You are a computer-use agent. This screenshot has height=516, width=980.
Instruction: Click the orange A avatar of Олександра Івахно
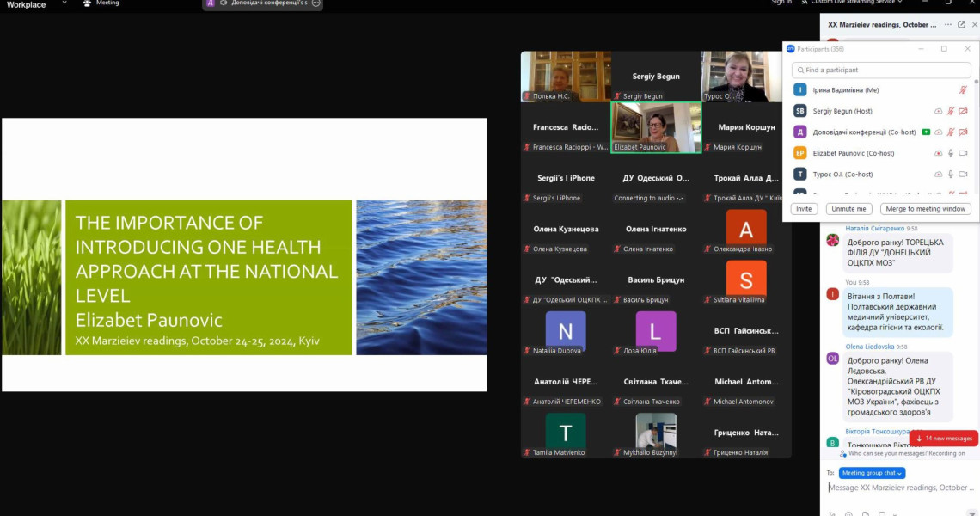(x=746, y=228)
